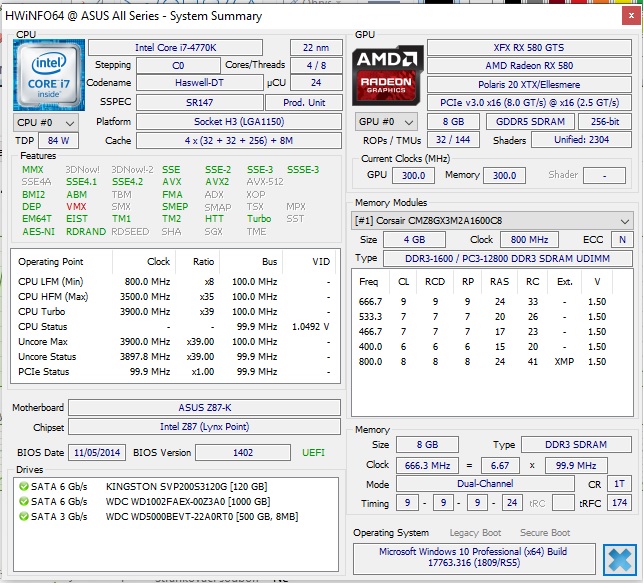Click the BIOS Version 1402 value
Viewport: 644px width, 585px height.
coord(243,453)
